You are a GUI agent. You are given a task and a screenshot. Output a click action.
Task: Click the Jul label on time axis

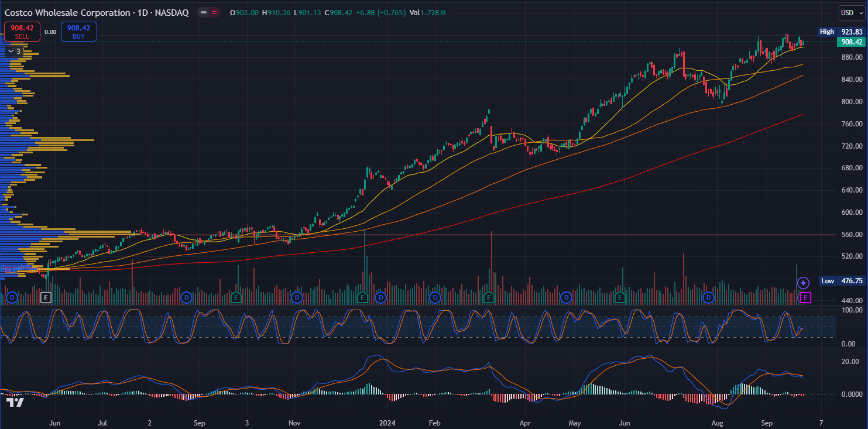tap(102, 422)
